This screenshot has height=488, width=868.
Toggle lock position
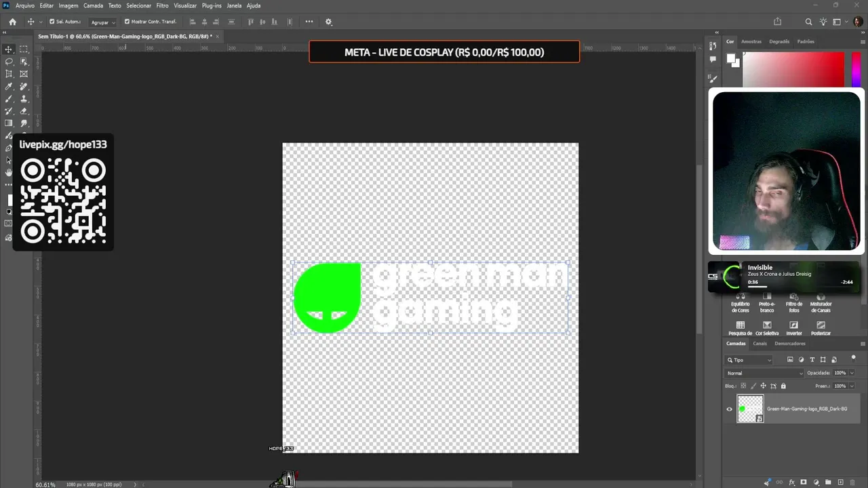click(764, 386)
